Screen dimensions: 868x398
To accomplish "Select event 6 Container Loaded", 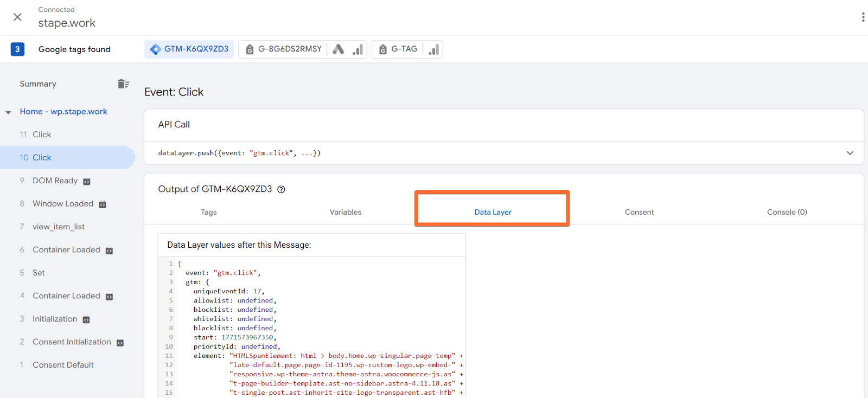I will [x=67, y=249].
